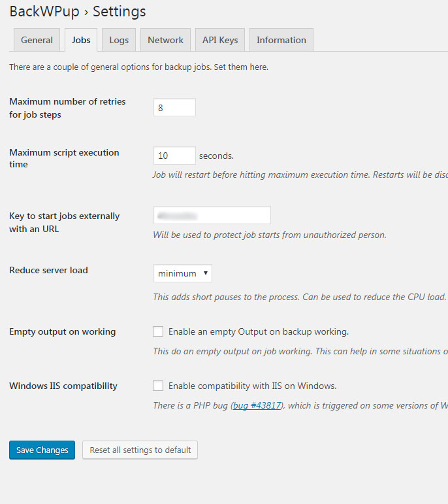Click the external job start key field
This screenshot has width=448, height=504.
(212, 215)
